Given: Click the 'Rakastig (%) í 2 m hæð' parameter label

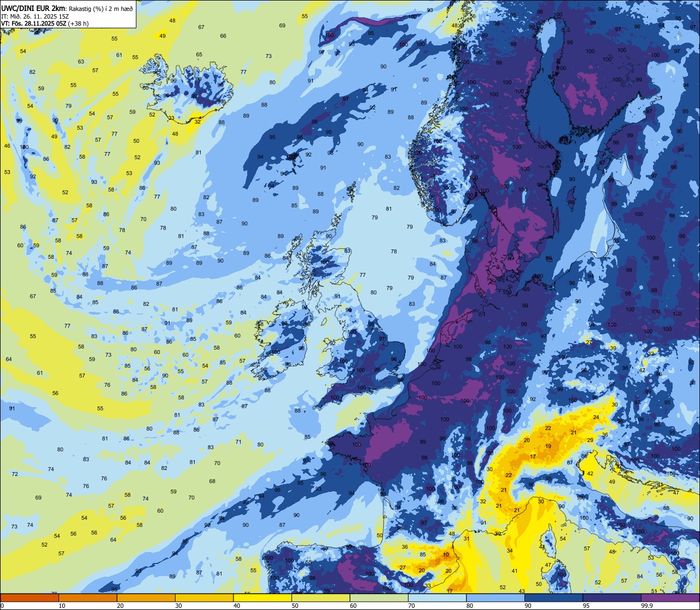Looking at the screenshot, I should (101, 8).
